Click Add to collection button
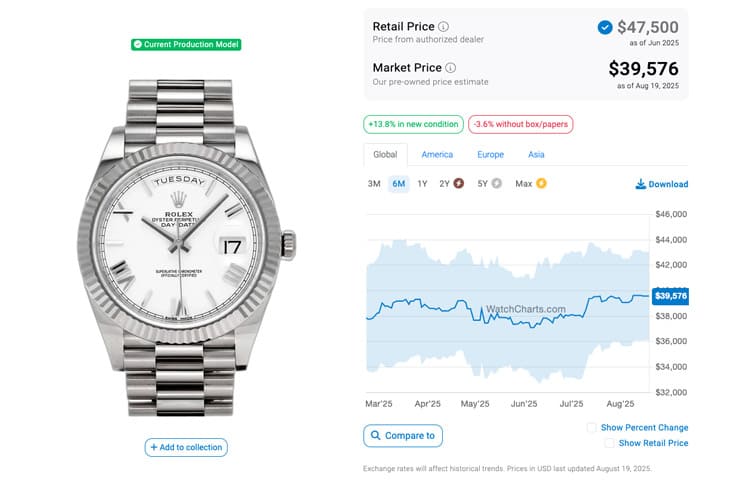The width and height of the screenshot is (730, 483). [x=186, y=447]
